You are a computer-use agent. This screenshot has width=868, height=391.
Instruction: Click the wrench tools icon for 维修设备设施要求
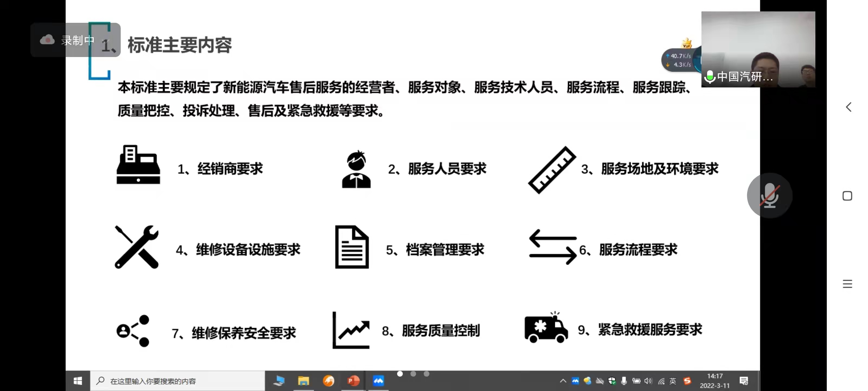[x=136, y=247]
